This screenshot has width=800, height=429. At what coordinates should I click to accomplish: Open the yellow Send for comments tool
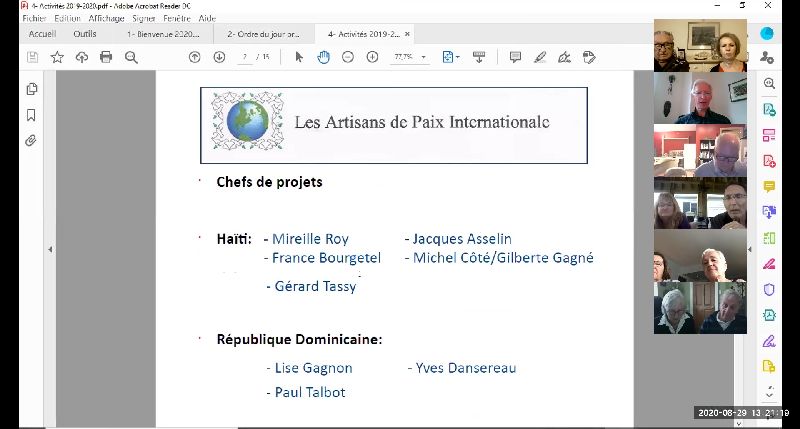point(769,366)
